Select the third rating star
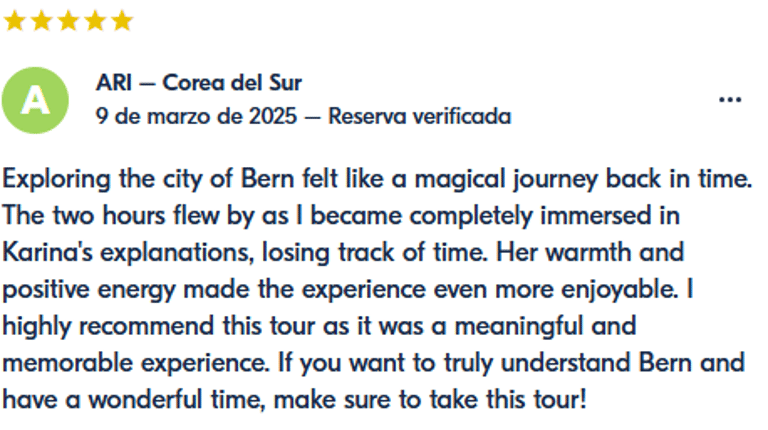 pyautogui.click(x=69, y=22)
